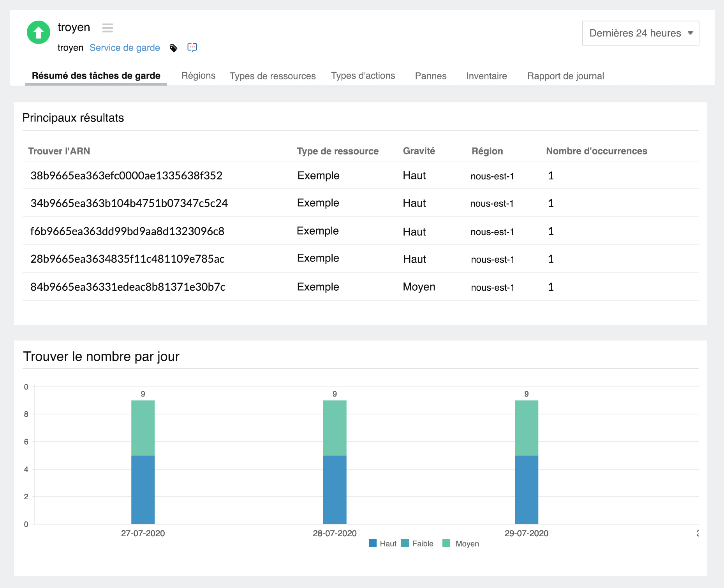724x588 pixels.
Task: Open the Types de ressources tab
Action: tap(272, 76)
